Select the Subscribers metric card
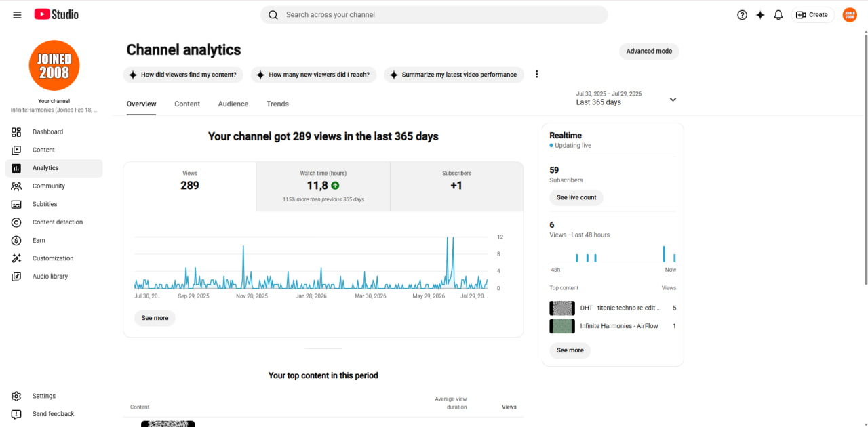The image size is (868, 427). (456, 187)
